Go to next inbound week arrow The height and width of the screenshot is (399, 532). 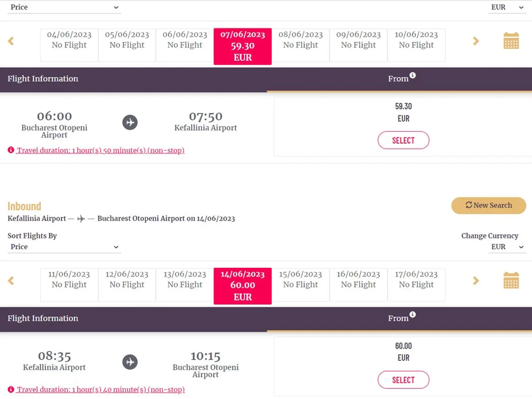476,281
